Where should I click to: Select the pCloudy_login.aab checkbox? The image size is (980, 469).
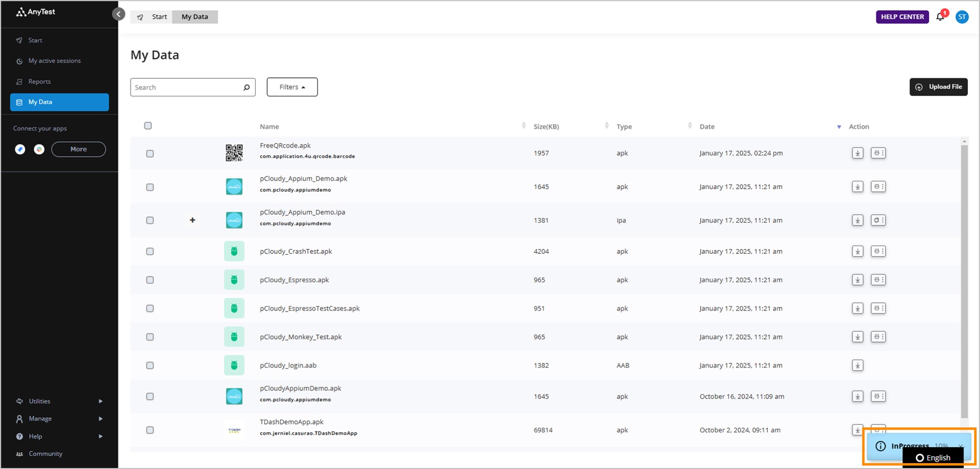point(150,366)
